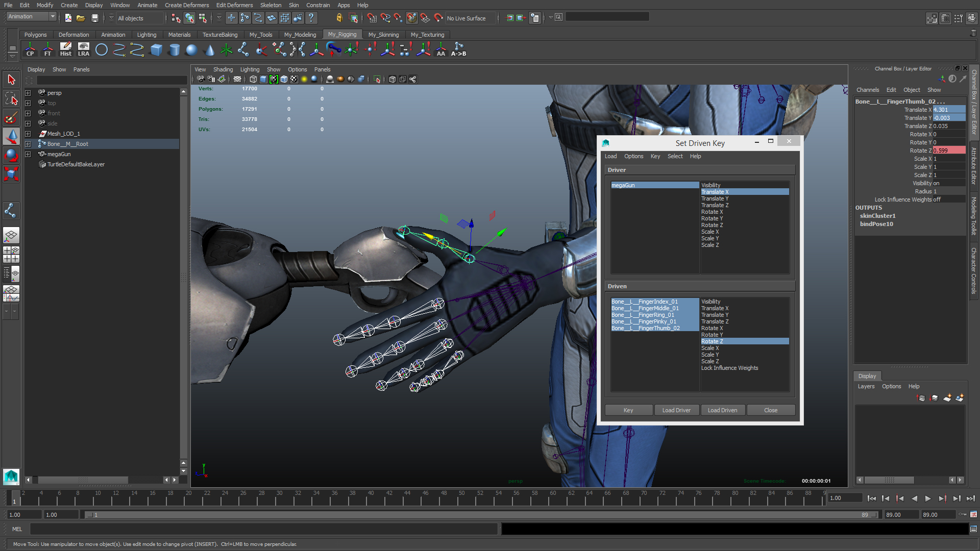This screenshot has height=551, width=980.
Task: Open the Skeleton menu
Action: click(x=271, y=5)
